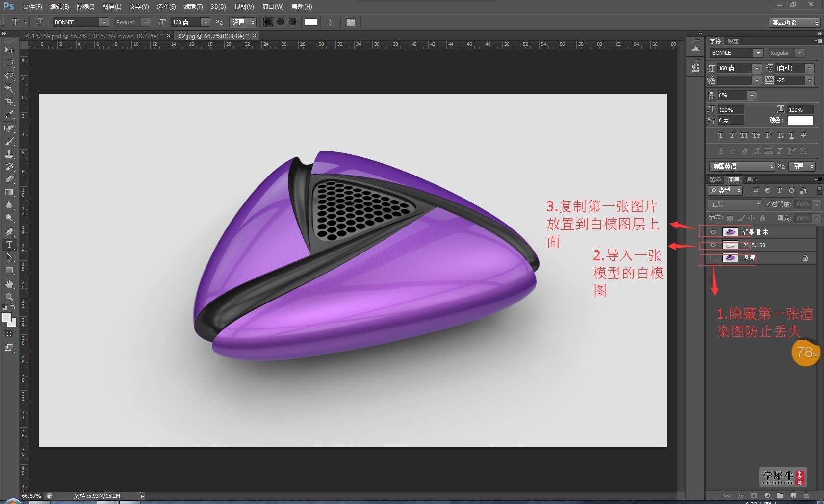Viewport: 824px width, 504px height.
Task: Click the zoom percentage field in status bar
Action: tap(32, 496)
